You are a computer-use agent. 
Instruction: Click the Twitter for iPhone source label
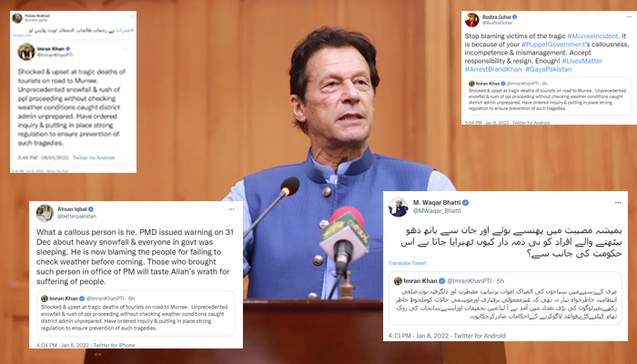click(114, 345)
